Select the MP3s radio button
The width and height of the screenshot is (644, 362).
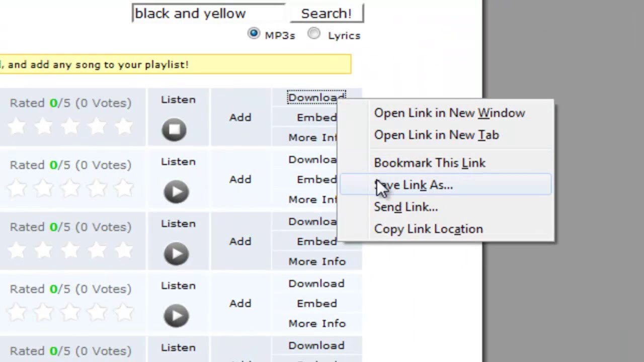click(x=253, y=34)
